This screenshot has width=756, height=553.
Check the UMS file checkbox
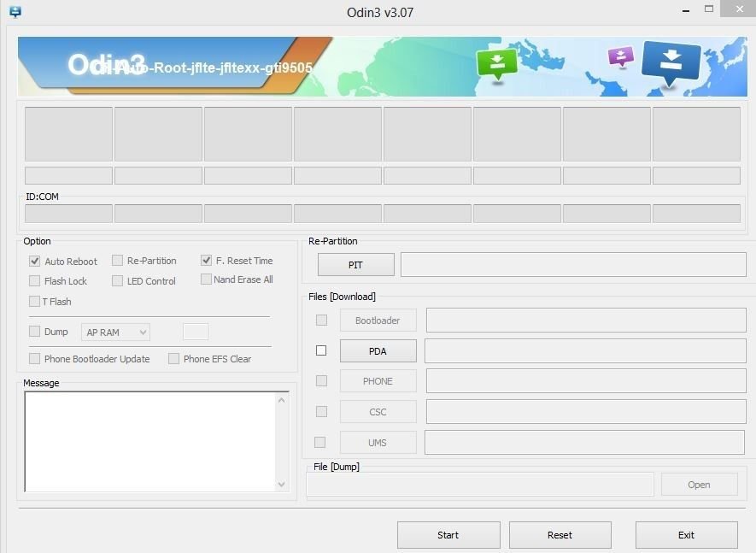[319, 443]
